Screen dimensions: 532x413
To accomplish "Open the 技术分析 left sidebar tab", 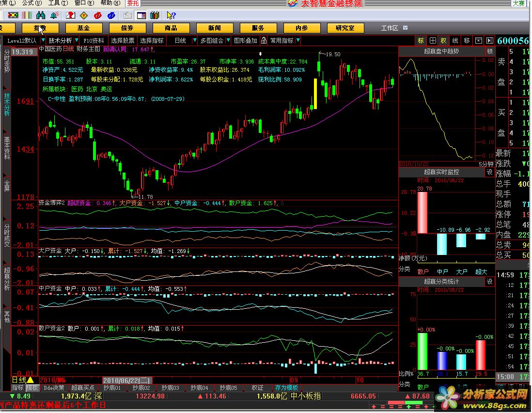I will coord(7,104).
